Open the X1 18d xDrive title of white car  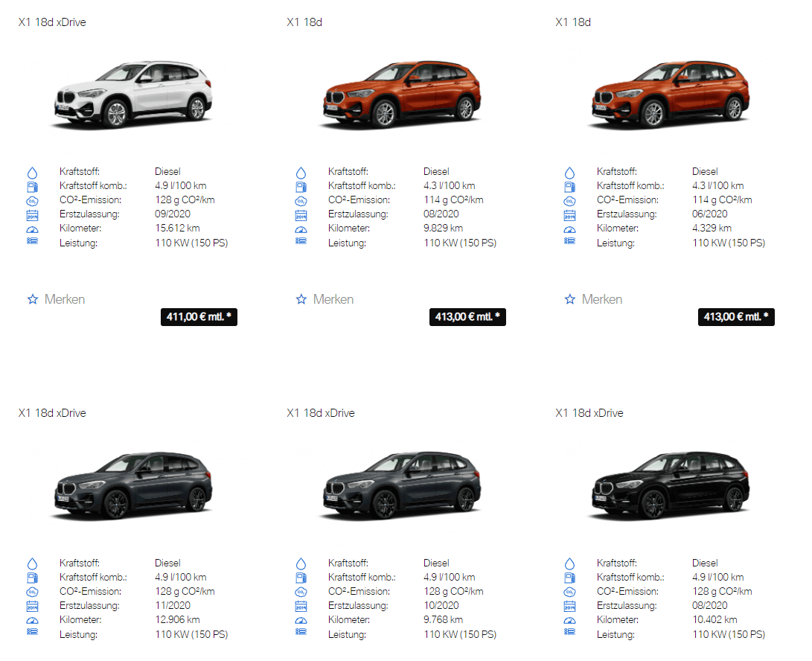(x=52, y=22)
